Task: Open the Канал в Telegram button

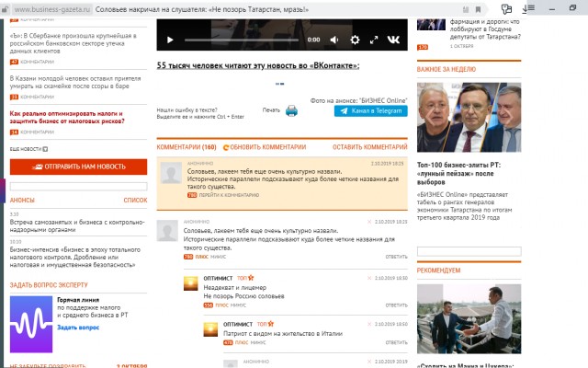Action: click(370, 110)
